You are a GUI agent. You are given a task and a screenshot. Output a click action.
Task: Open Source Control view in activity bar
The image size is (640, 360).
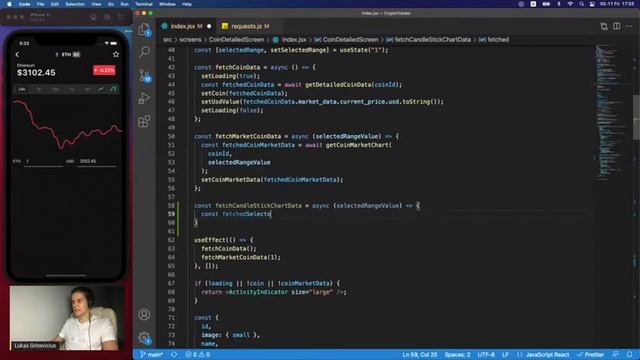[x=144, y=76]
